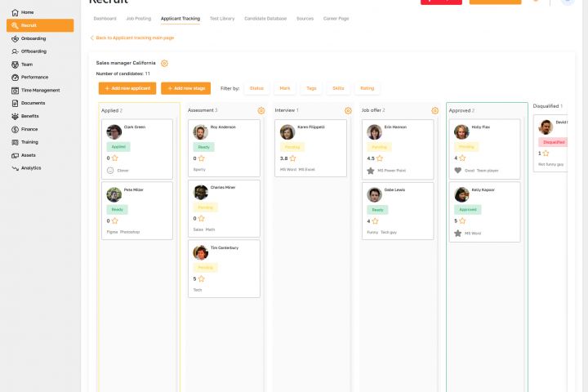This screenshot has height=392, width=588.
Task: Switch to the Dashboard tab
Action: click(105, 19)
